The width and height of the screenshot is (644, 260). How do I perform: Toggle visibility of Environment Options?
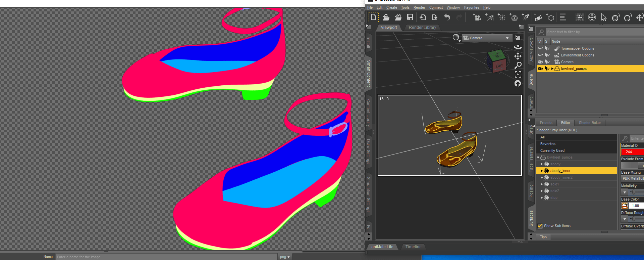[x=540, y=55]
